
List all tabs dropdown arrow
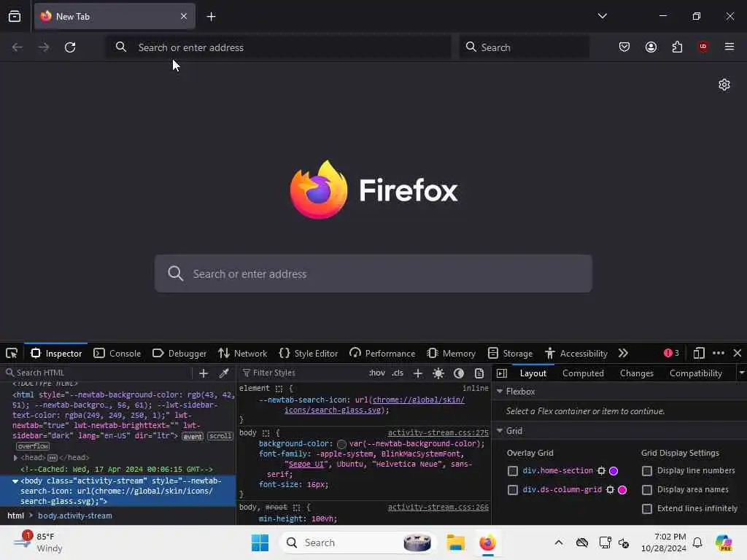[602, 16]
